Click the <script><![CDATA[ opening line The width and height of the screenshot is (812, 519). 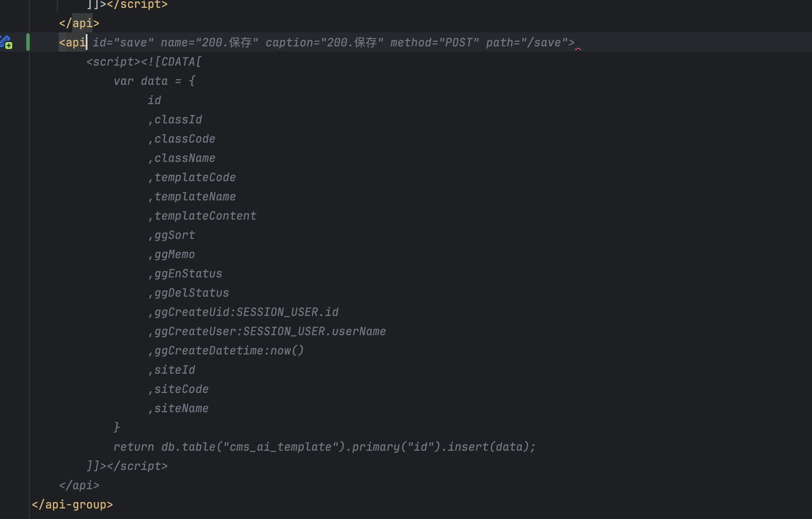[144, 62]
